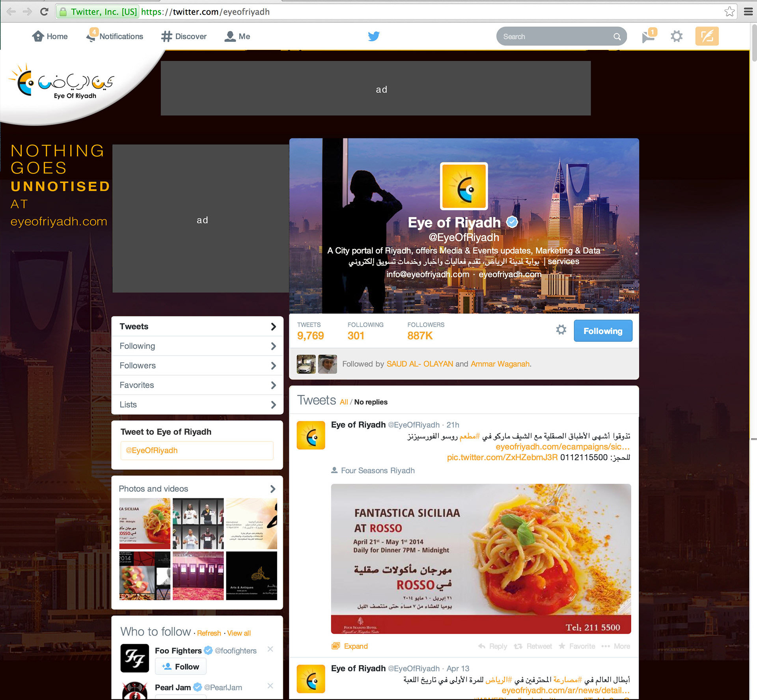Open Tweets sidebar row
The image size is (757, 700).
(x=197, y=326)
